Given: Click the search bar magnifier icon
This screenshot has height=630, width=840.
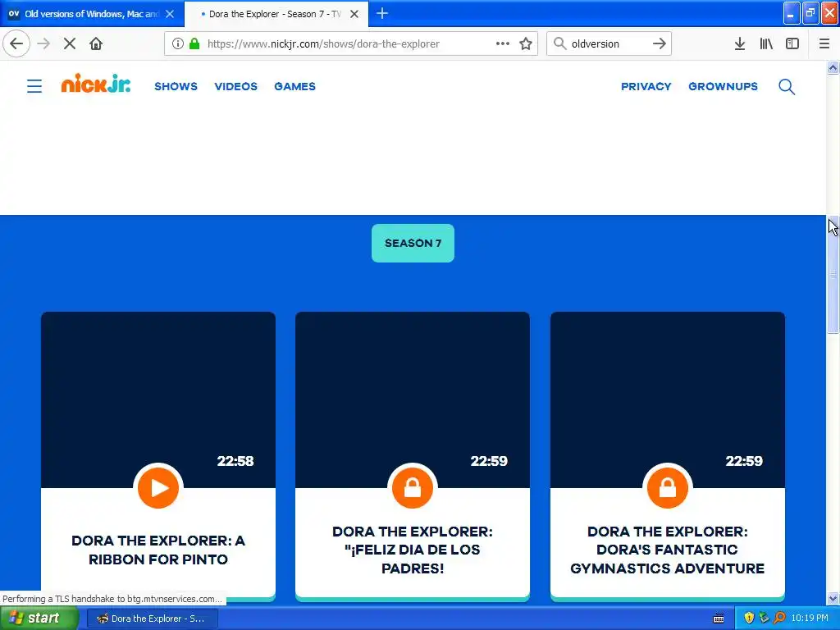Looking at the screenshot, I should [x=559, y=43].
